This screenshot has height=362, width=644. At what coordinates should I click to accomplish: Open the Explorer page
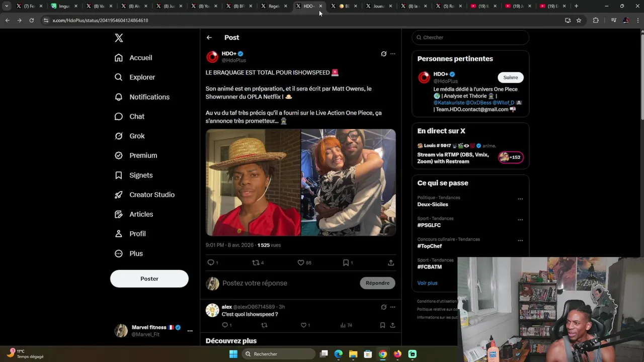(135, 77)
